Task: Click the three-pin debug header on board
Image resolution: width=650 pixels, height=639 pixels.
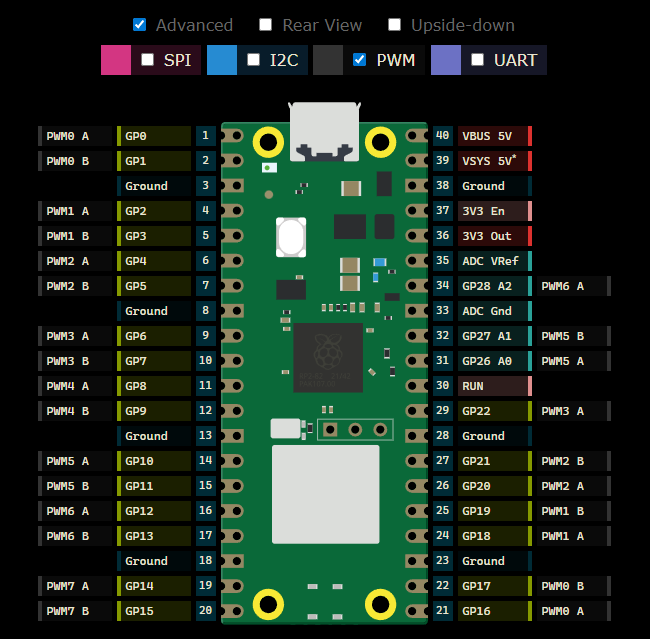Action: tap(355, 429)
